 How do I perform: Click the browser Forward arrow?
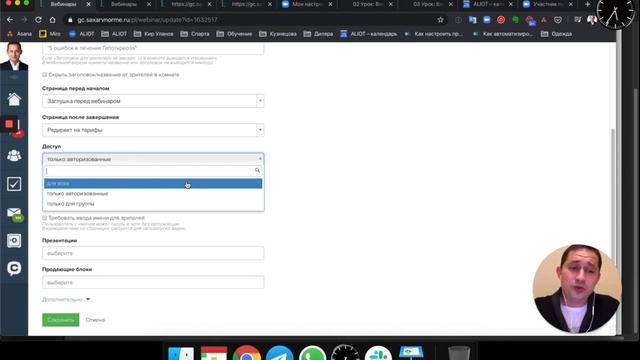(x=24, y=20)
